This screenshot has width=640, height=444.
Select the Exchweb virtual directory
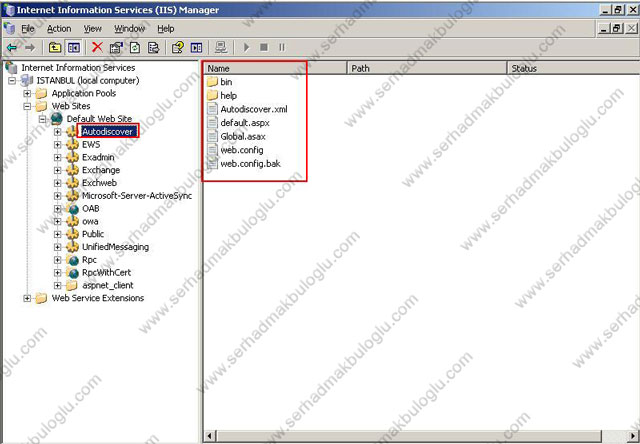click(99, 183)
